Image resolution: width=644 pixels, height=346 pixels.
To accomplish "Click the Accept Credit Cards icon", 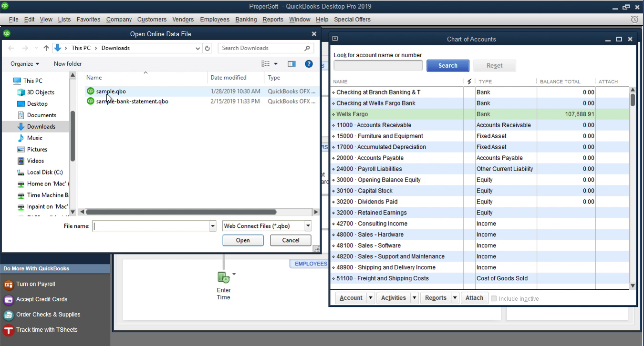I will coord(8,300).
